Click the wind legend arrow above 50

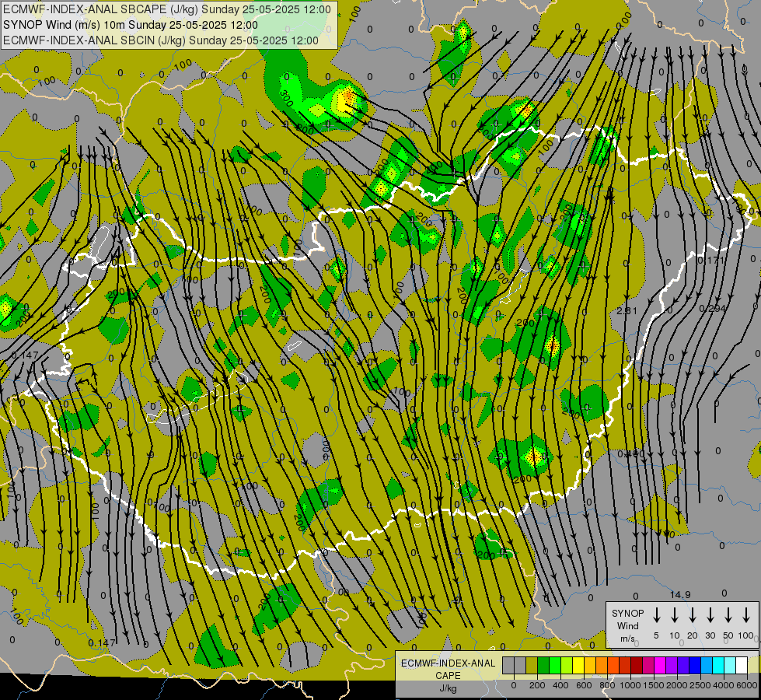(728, 615)
